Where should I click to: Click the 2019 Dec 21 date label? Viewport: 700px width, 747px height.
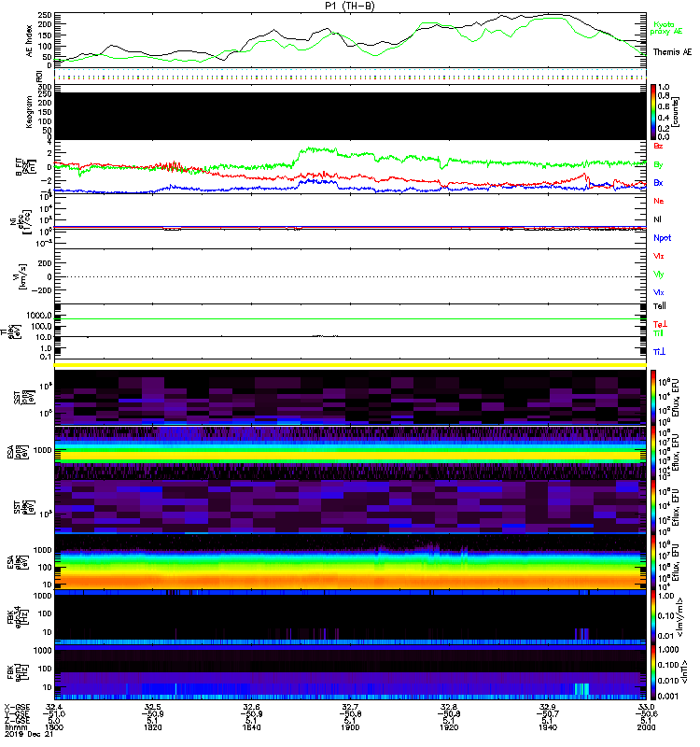(29, 734)
